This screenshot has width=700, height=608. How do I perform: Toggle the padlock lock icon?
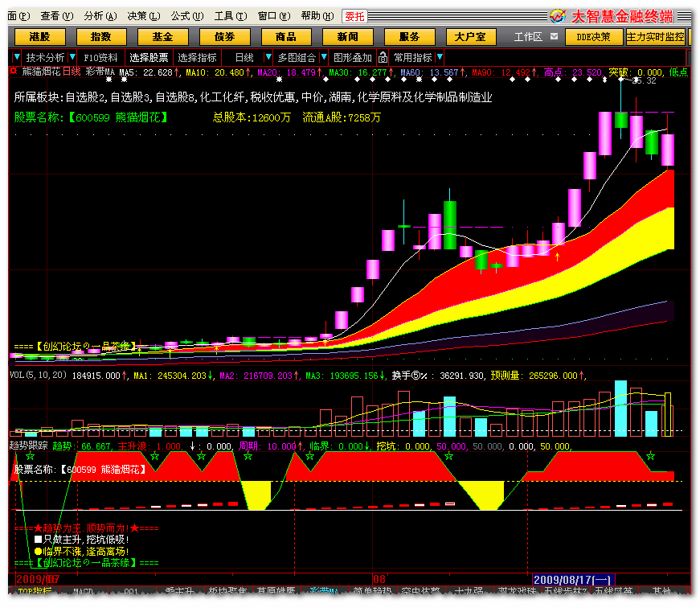383,57
